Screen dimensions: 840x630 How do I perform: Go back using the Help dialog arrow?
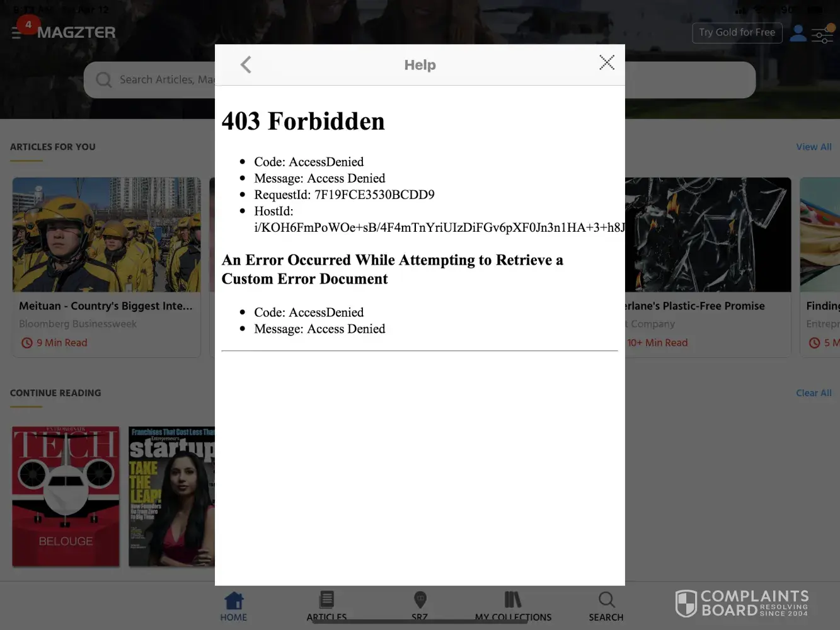(246, 64)
